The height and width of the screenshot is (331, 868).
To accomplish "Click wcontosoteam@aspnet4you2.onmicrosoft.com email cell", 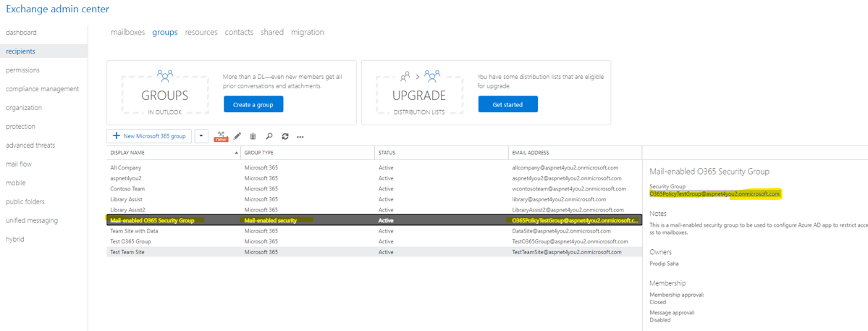I will (x=568, y=189).
